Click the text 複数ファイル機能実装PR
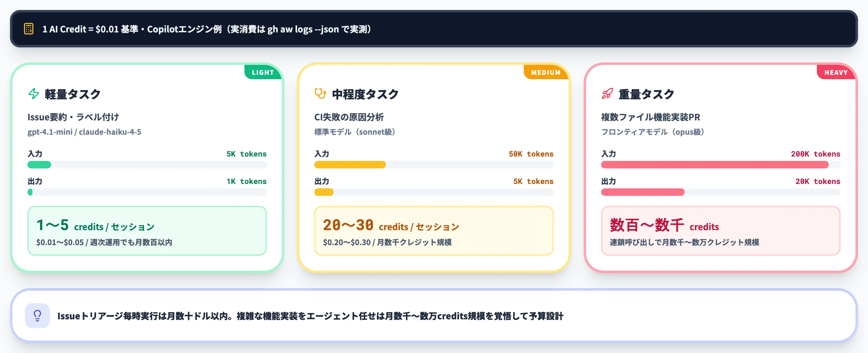 [x=651, y=117]
